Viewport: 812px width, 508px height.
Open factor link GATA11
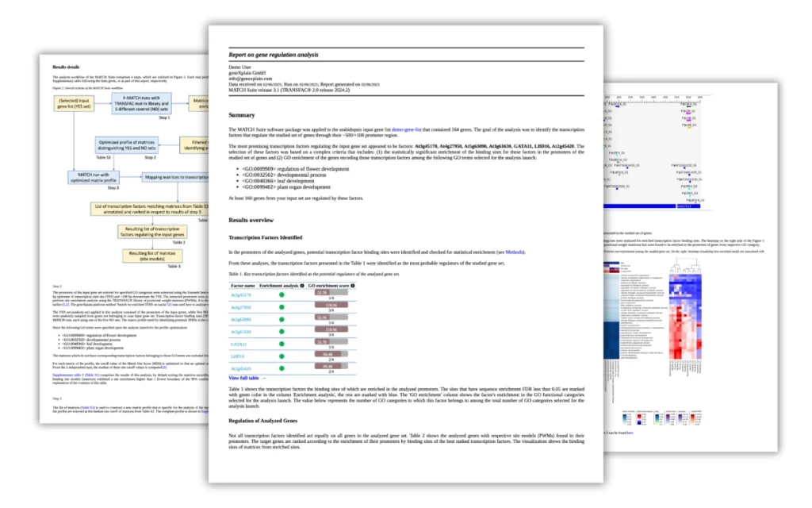[x=239, y=344]
